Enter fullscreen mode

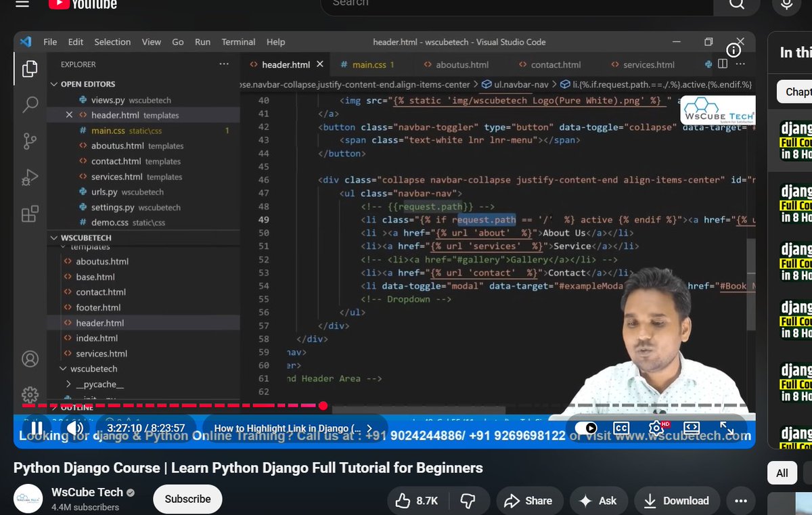726,428
